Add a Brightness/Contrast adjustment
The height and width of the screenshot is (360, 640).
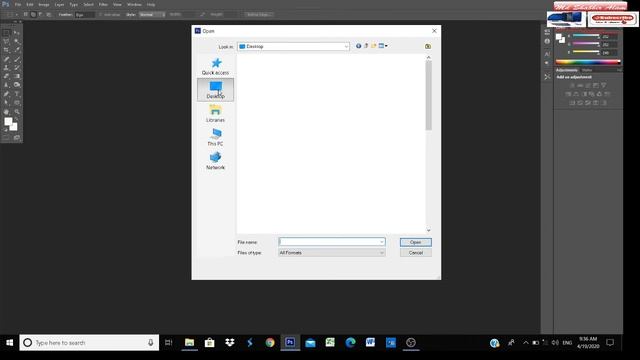[572, 85]
